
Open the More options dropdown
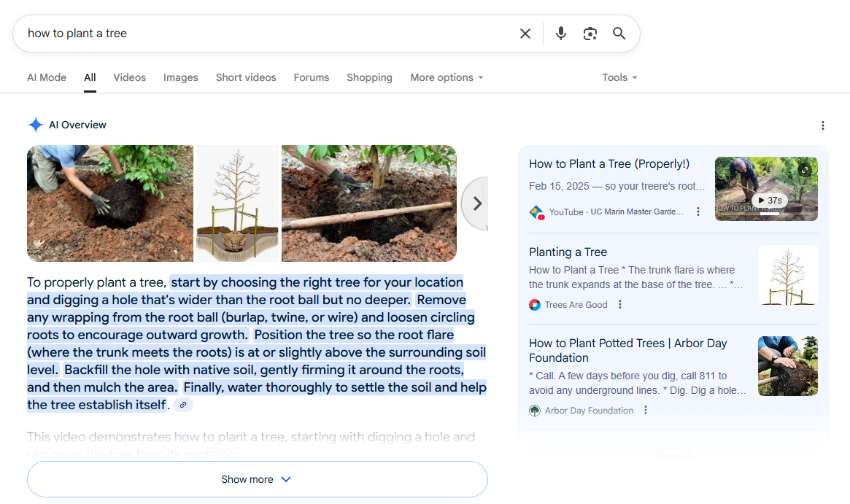click(447, 77)
